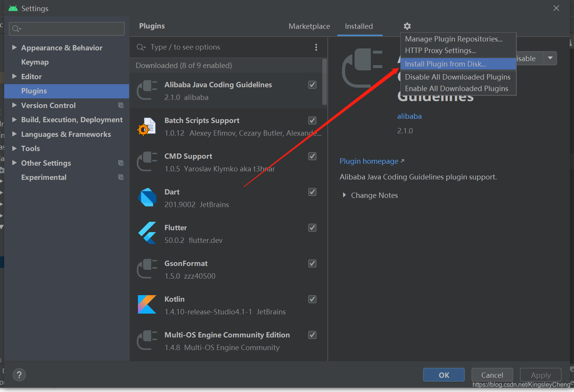Screen dimensions: 574x392
Task: Disable the Kotlin plugin checkbox
Action: coord(312,299)
